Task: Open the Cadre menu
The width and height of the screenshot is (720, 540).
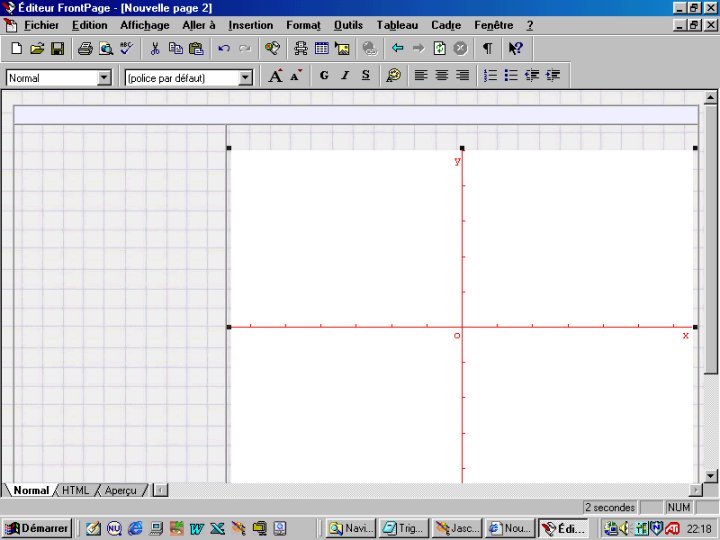Action: (x=446, y=25)
